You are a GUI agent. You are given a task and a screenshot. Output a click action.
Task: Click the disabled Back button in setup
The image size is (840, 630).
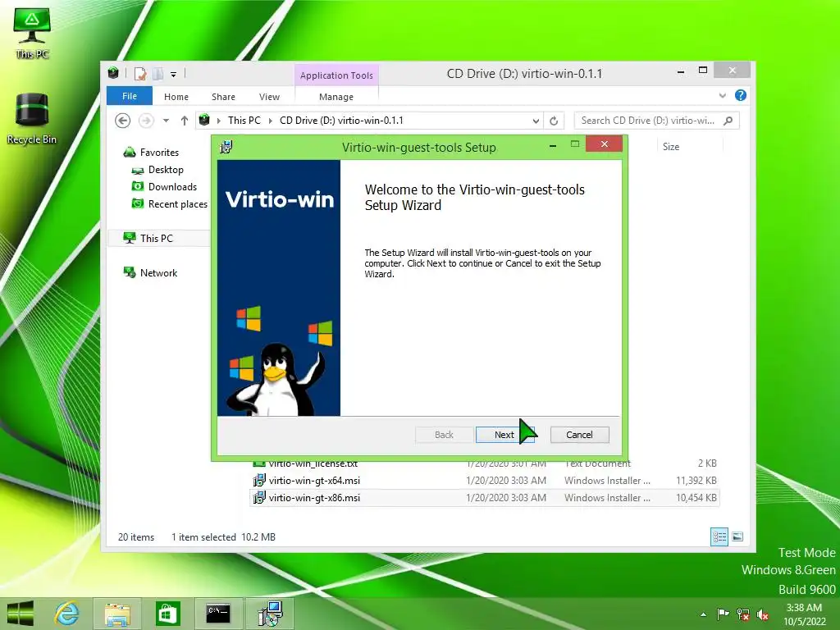(x=444, y=435)
